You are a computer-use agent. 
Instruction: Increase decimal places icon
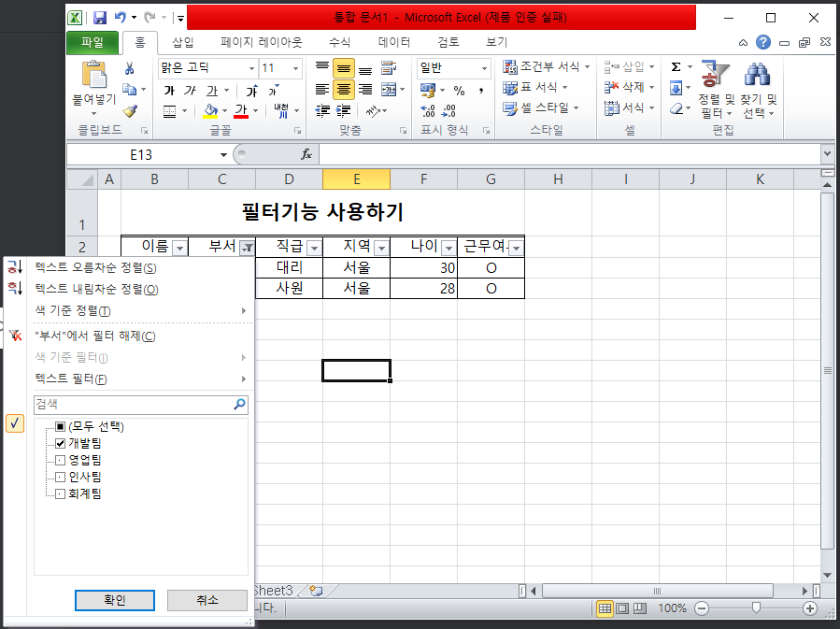[428, 111]
